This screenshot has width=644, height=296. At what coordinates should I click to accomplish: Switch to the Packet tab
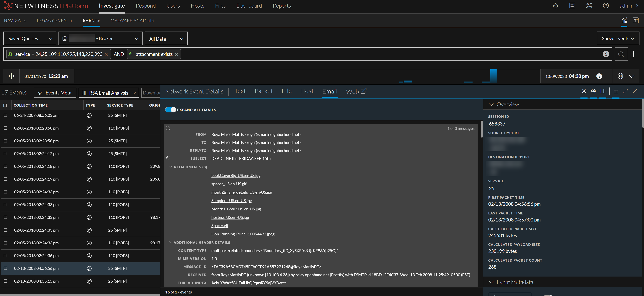click(264, 91)
